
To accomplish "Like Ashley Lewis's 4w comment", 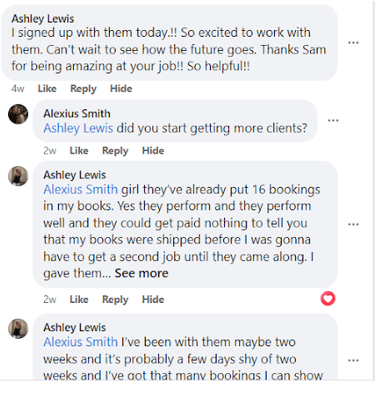I will point(47,89).
